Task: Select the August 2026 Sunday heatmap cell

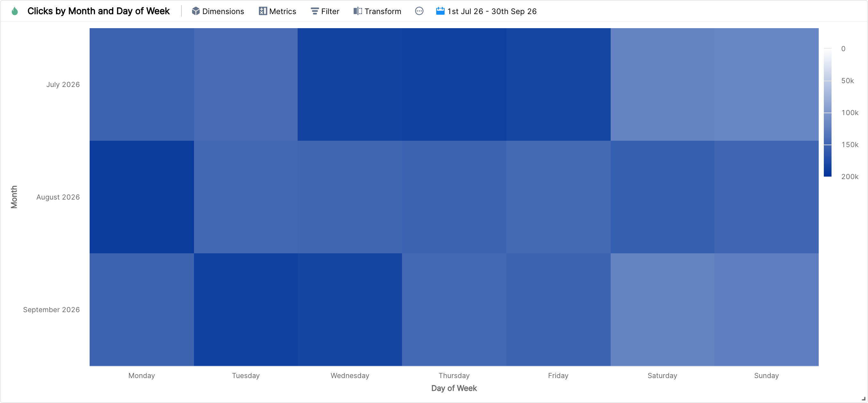Action: pos(766,197)
